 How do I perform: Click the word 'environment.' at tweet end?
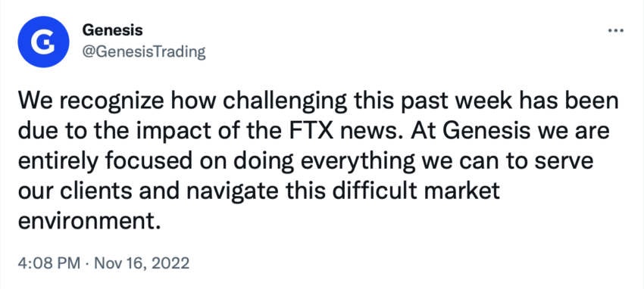(x=88, y=222)
